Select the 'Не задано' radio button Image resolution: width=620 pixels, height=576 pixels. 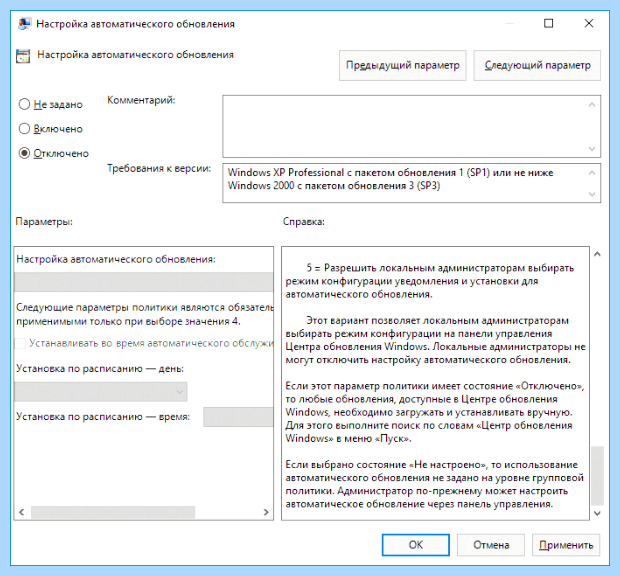24,104
